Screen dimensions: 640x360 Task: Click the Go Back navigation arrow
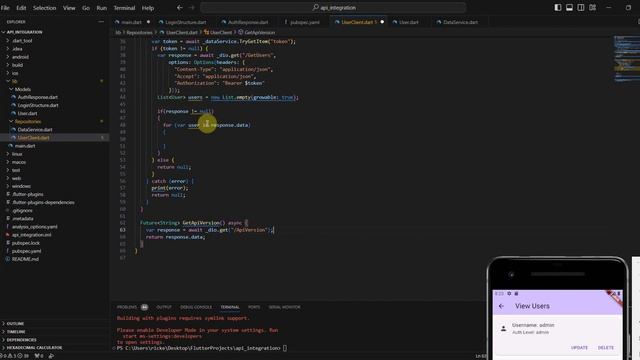pos(180,7)
